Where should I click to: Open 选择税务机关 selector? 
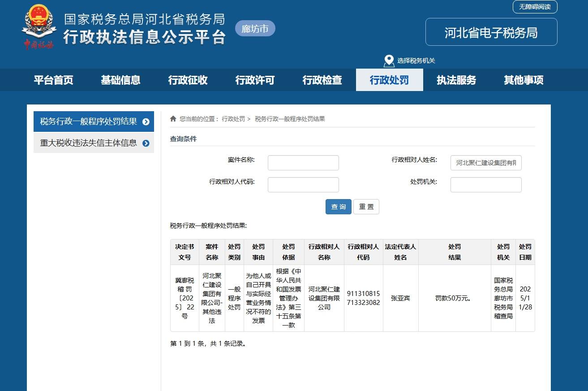click(x=416, y=61)
